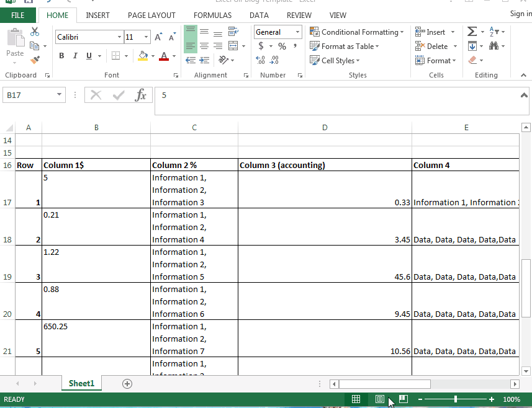The width and height of the screenshot is (532, 408).
Task: Select the Sheet1 tab
Action: click(x=81, y=383)
